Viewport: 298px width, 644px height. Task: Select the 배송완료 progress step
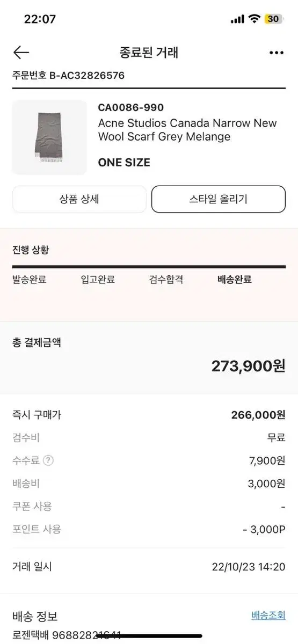click(235, 279)
